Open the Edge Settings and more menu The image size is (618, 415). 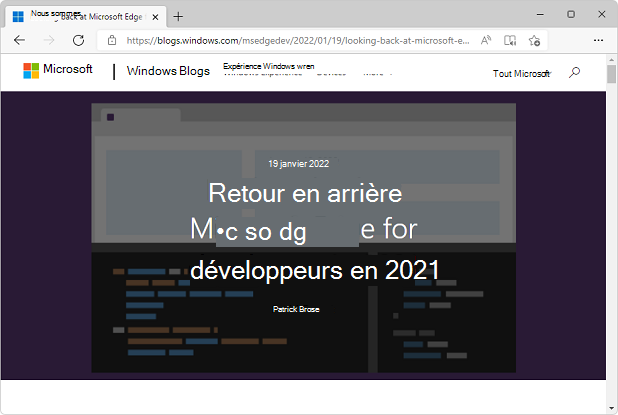[598, 40]
